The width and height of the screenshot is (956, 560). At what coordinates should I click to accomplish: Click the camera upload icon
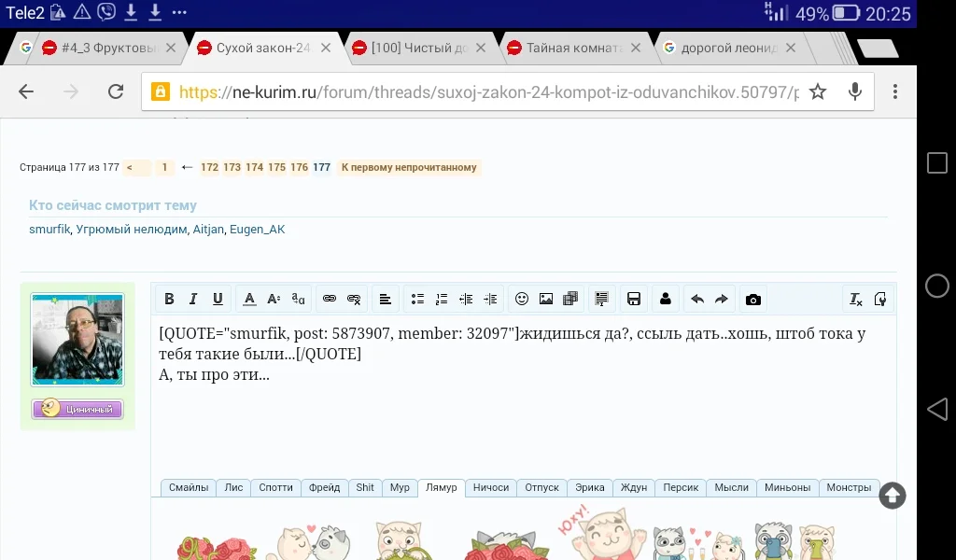coord(753,299)
